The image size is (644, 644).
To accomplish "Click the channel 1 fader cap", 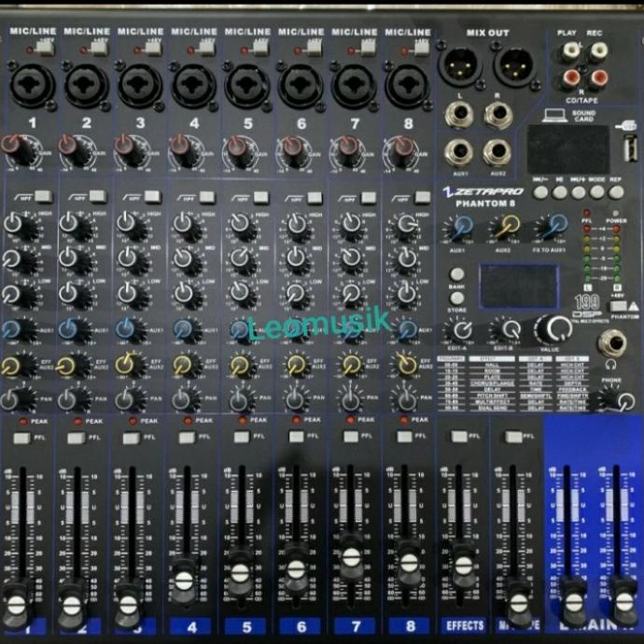I will click(17, 606).
